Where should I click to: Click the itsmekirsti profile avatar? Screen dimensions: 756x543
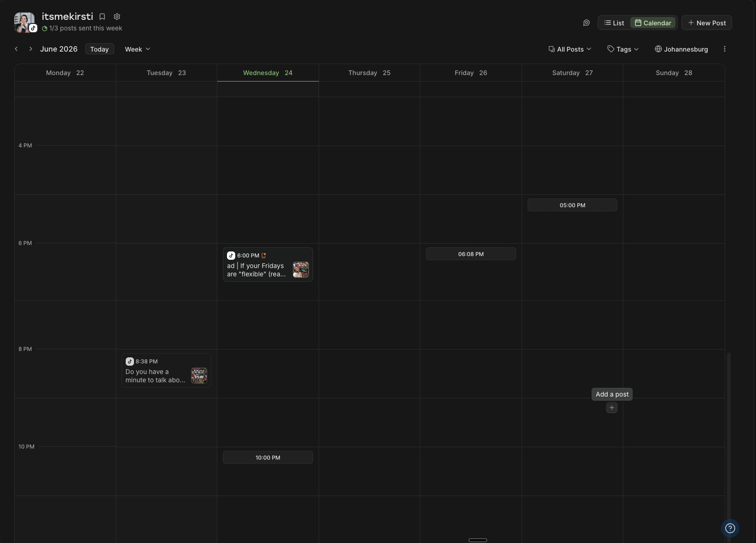click(x=24, y=23)
